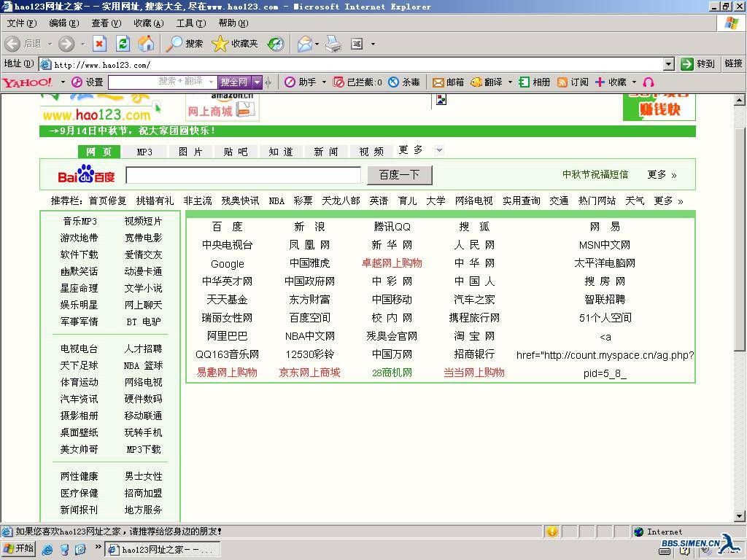The width and height of the screenshot is (747, 560).
Task: Switch to 新闻 search tab
Action: click(x=326, y=152)
